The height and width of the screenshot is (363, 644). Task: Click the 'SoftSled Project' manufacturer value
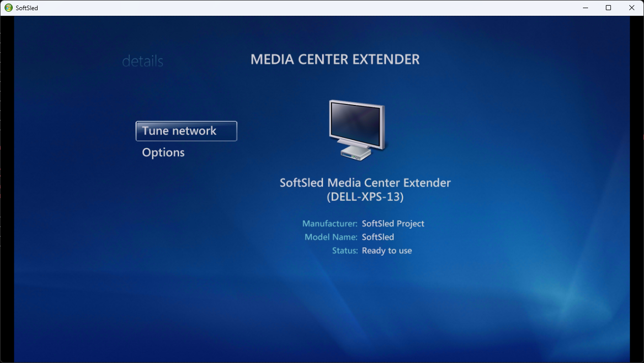[x=393, y=224]
